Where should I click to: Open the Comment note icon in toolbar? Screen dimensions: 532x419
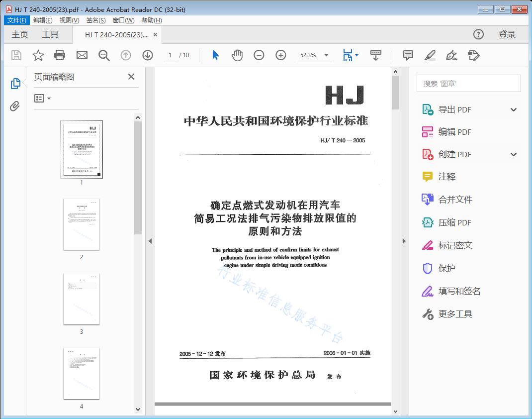point(408,55)
